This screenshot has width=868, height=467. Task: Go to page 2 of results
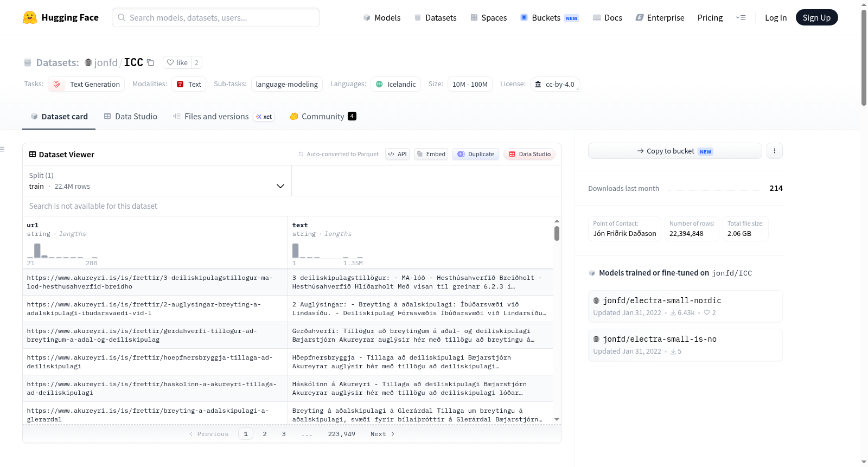(265, 434)
